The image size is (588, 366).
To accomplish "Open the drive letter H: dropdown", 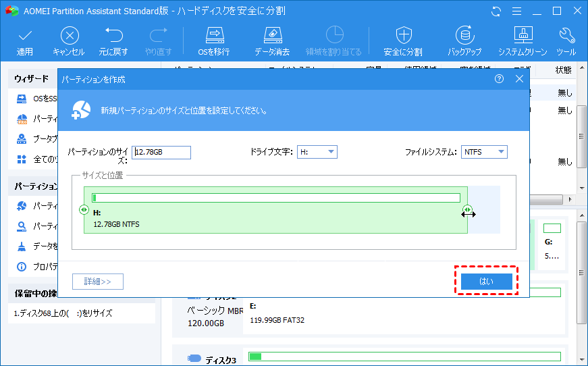I will [317, 152].
